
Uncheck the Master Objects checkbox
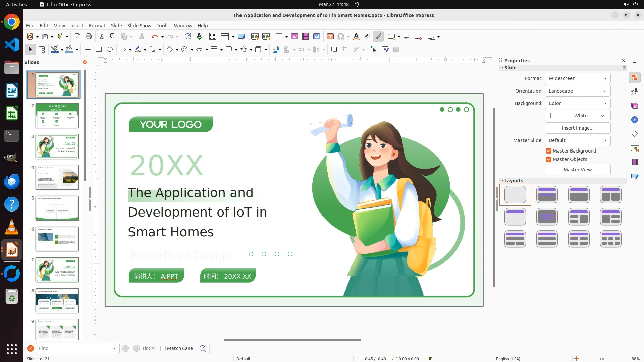[549, 159]
